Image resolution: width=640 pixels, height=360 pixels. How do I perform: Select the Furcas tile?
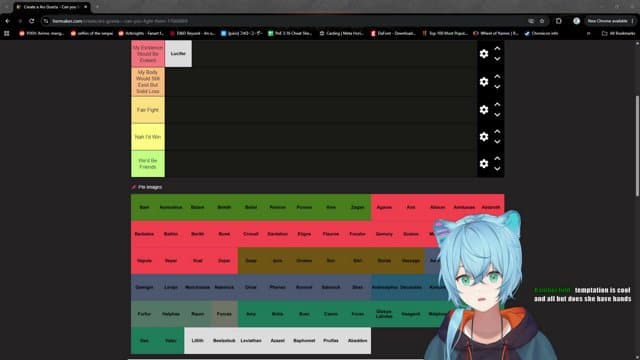click(224, 314)
